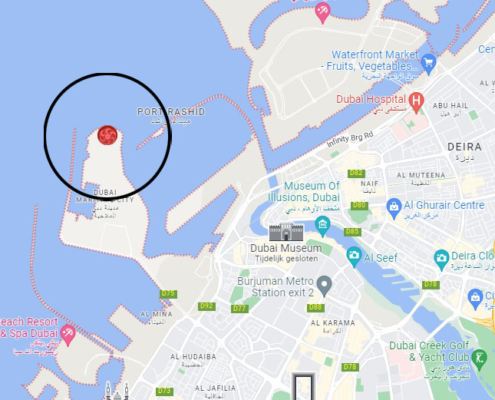
Task: Click the red marker at Port Rashid
Action: pos(107,135)
